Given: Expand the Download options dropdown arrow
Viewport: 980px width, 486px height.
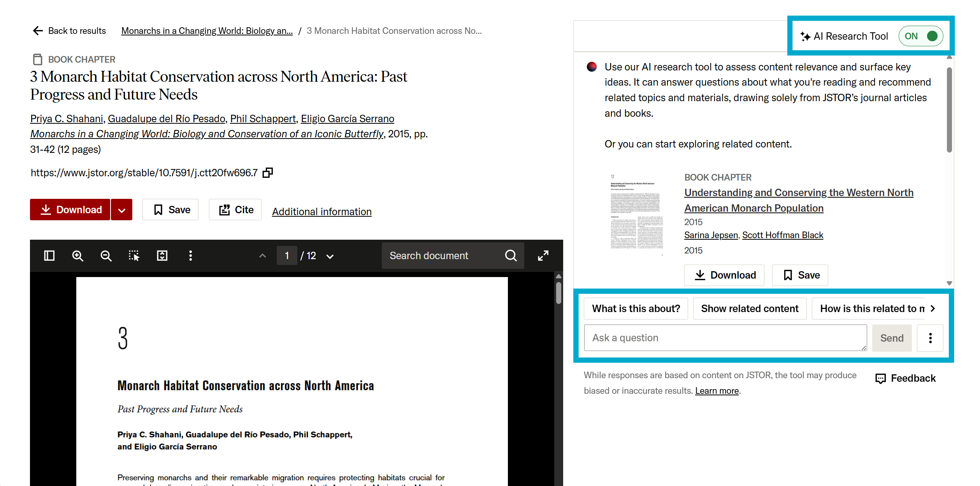Looking at the screenshot, I should pos(122,210).
